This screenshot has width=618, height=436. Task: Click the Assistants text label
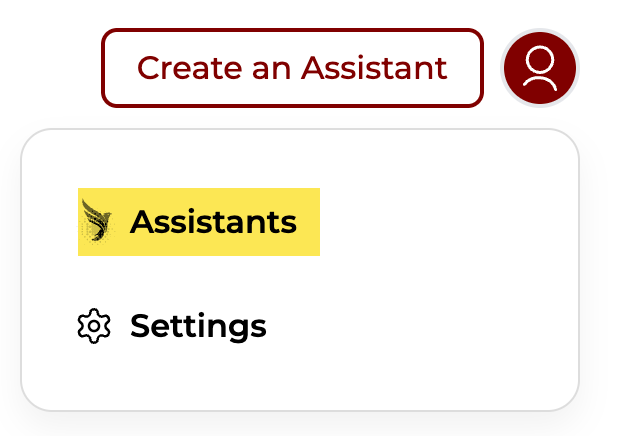pos(213,222)
